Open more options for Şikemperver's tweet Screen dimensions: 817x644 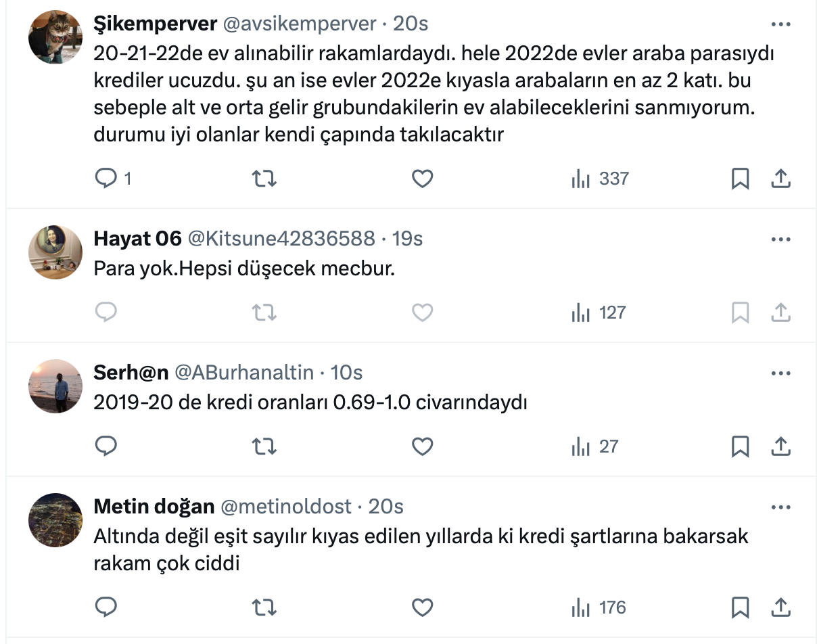780,24
